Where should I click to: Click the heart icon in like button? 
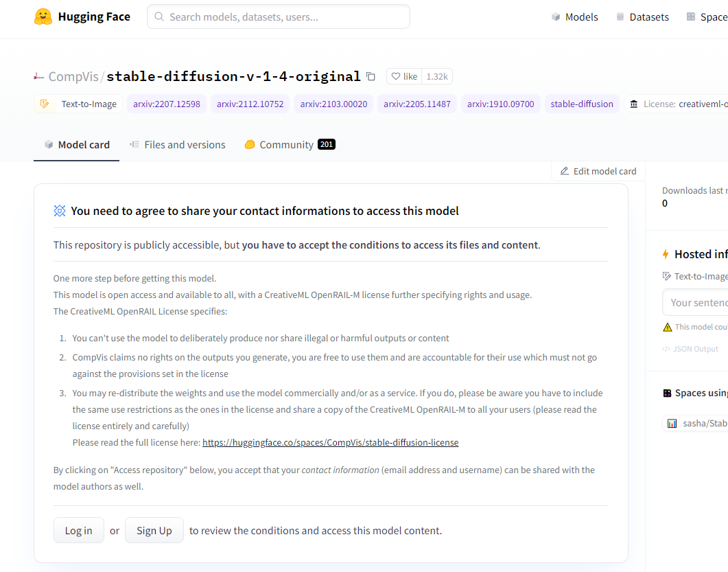[x=396, y=76]
